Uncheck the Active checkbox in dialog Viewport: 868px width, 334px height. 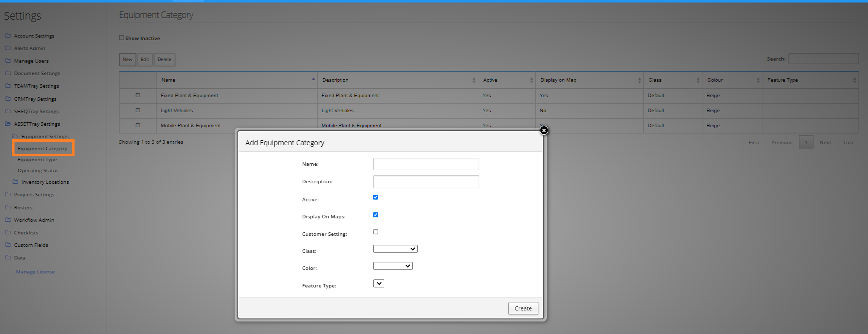[x=376, y=197]
